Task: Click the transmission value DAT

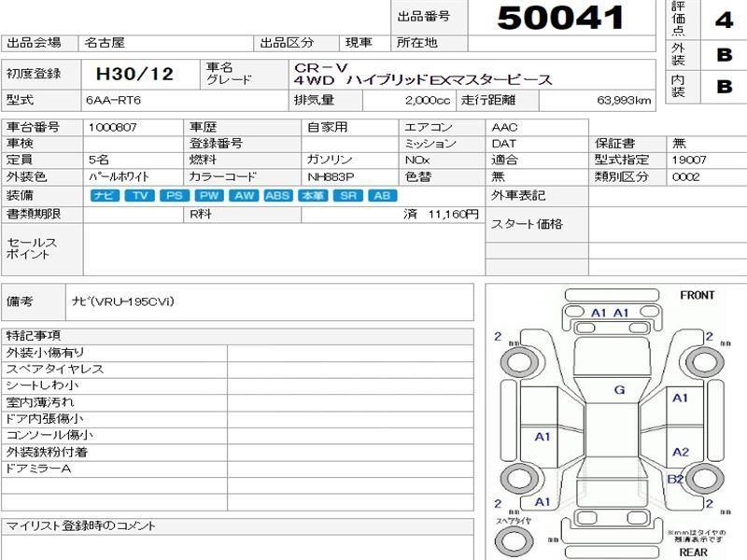Action: point(503,144)
